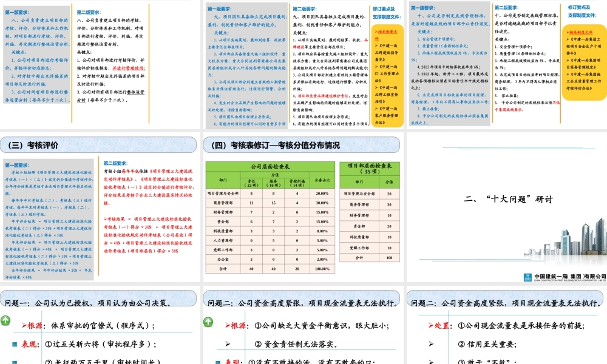This screenshot has height=364, width=607.
Task: Click the line ② 信用至关重要
Action: click(x=487, y=344)
